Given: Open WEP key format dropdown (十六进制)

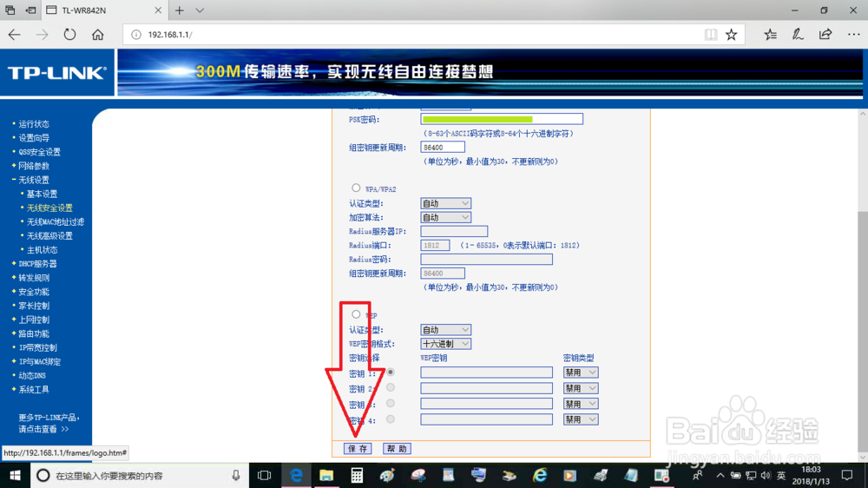Looking at the screenshot, I should coord(445,344).
